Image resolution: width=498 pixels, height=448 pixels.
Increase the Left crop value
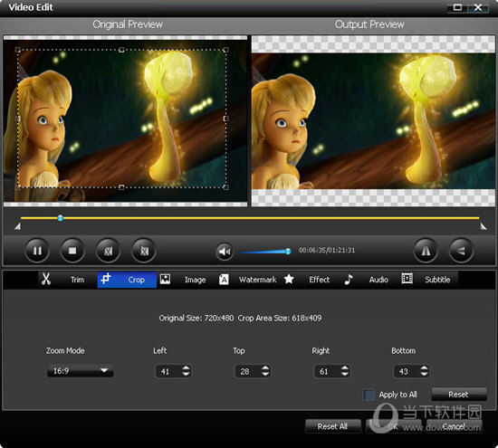click(186, 368)
